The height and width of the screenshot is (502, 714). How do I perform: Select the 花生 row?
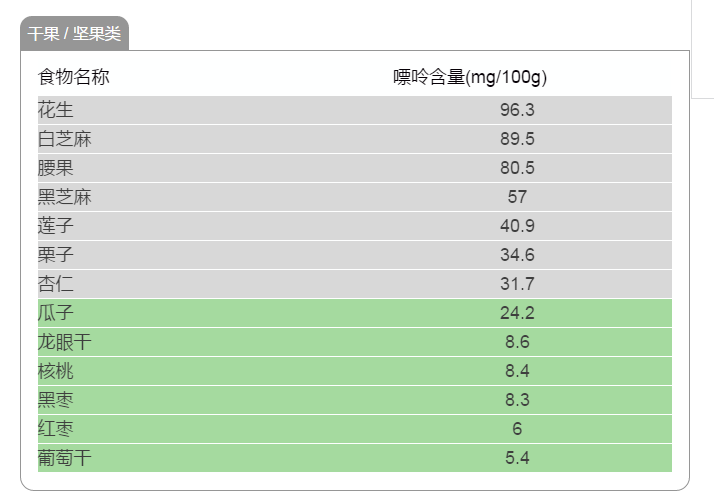click(x=355, y=110)
